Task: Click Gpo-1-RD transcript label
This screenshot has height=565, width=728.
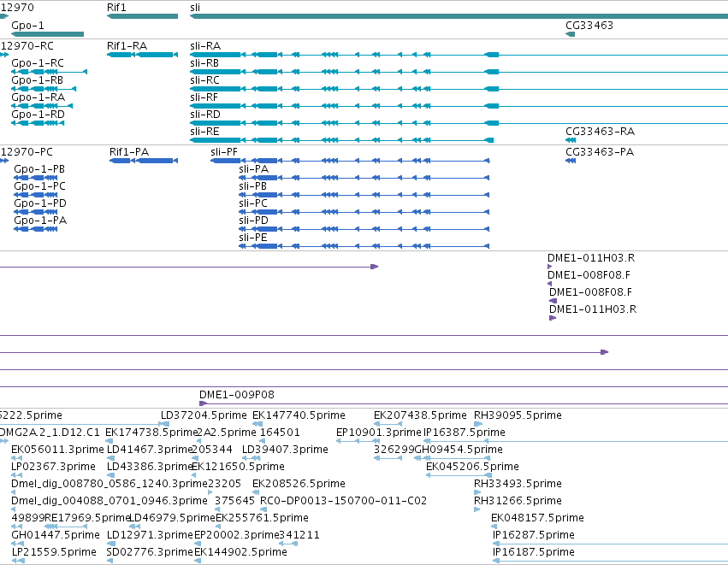Action: (x=38, y=115)
